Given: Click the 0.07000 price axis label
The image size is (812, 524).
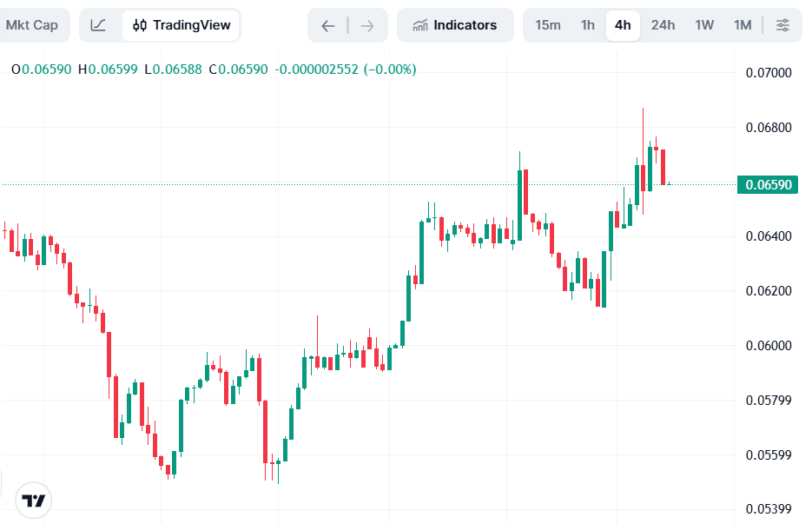Looking at the screenshot, I should click(x=769, y=72).
